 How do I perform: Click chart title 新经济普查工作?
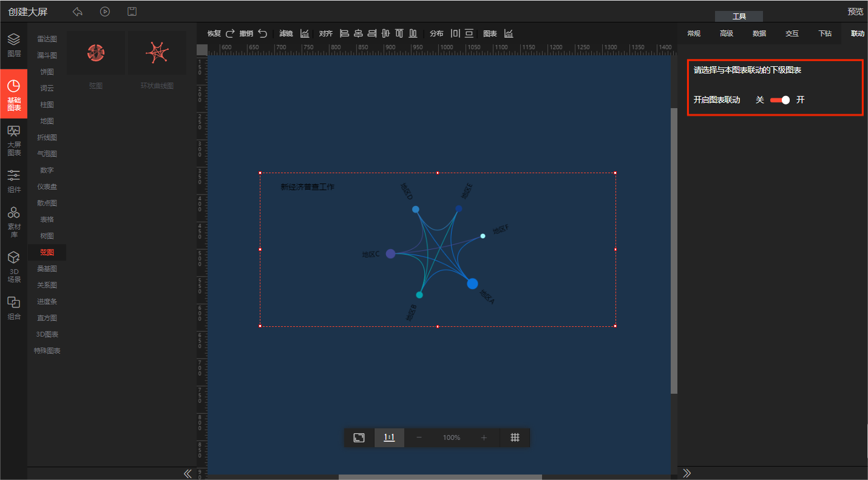pyautogui.click(x=307, y=187)
